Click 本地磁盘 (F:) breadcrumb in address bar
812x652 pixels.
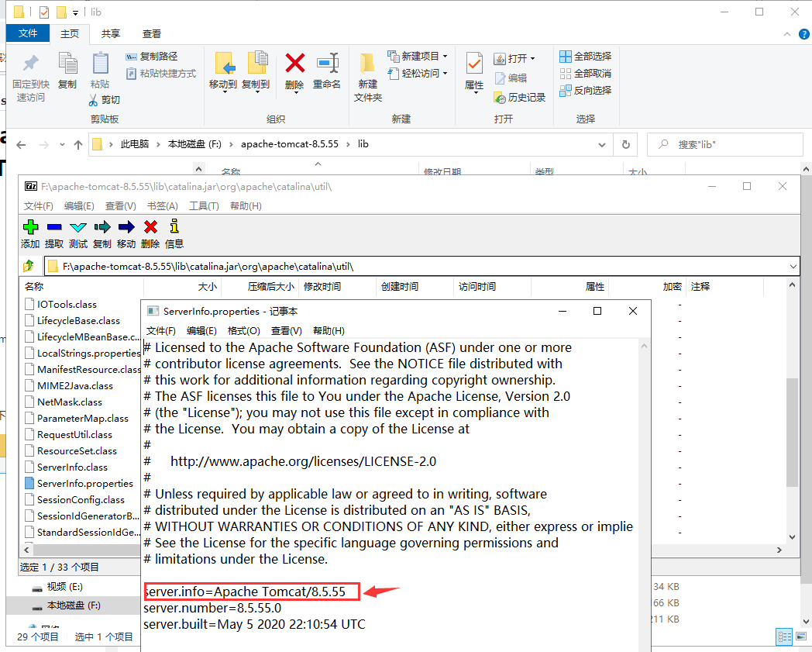click(194, 144)
